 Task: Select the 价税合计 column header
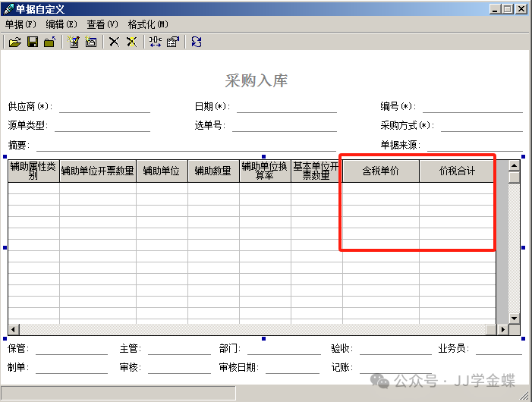pyautogui.click(x=458, y=171)
